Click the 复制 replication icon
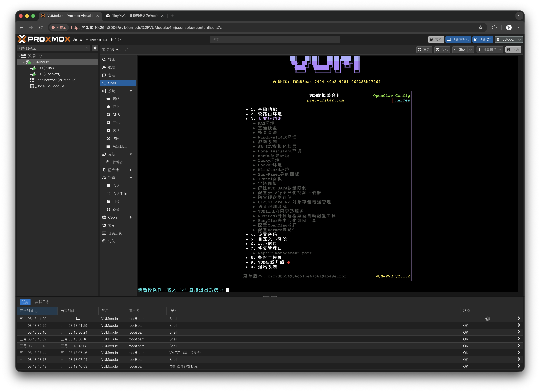 104,225
